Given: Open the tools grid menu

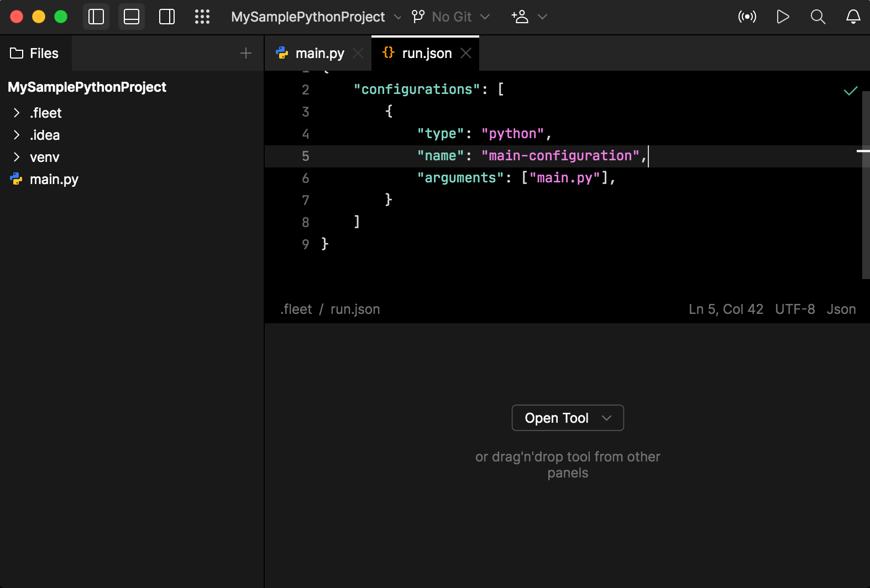Looking at the screenshot, I should [202, 17].
